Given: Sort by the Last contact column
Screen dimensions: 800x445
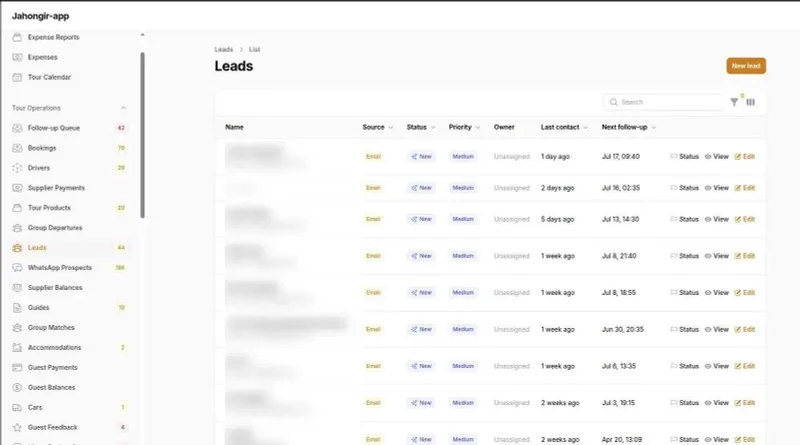Looking at the screenshot, I should [x=564, y=127].
